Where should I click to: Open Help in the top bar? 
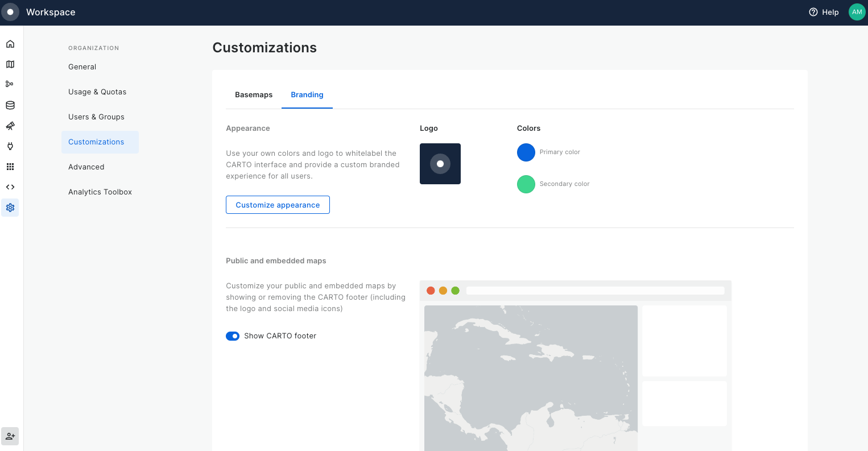pos(824,12)
